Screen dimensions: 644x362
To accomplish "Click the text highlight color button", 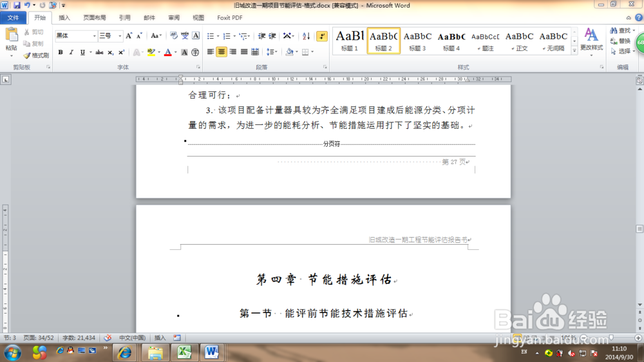I will 151,52.
